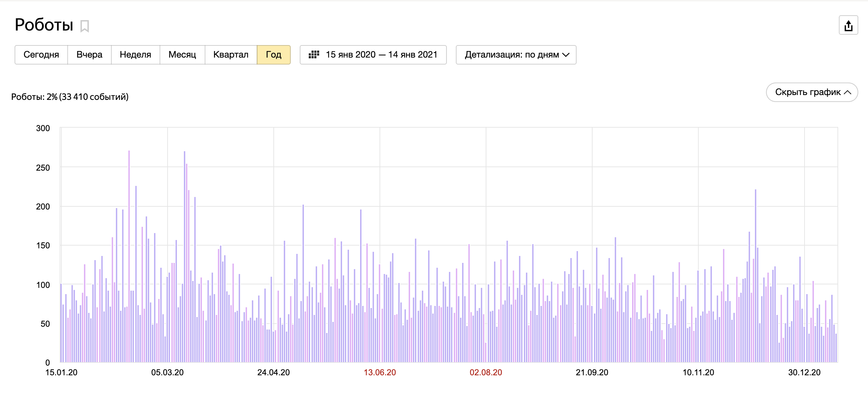The image size is (868, 394).
Task: Switch to the Квартал tab
Action: [231, 55]
